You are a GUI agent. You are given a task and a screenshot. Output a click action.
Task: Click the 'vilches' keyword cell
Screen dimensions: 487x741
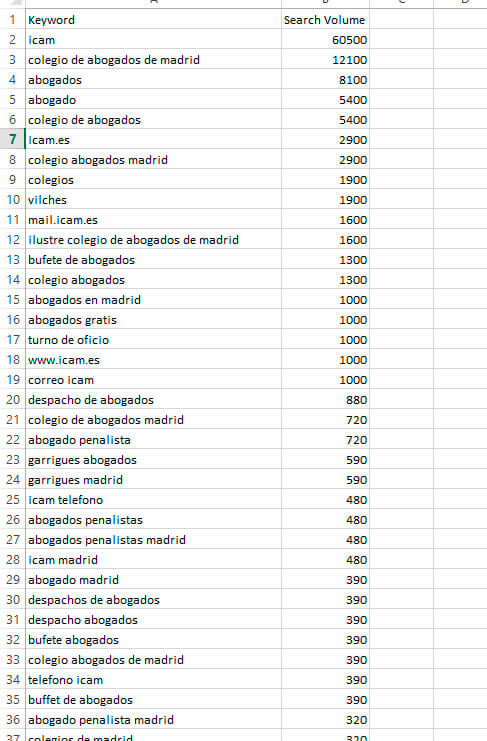[153, 200]
